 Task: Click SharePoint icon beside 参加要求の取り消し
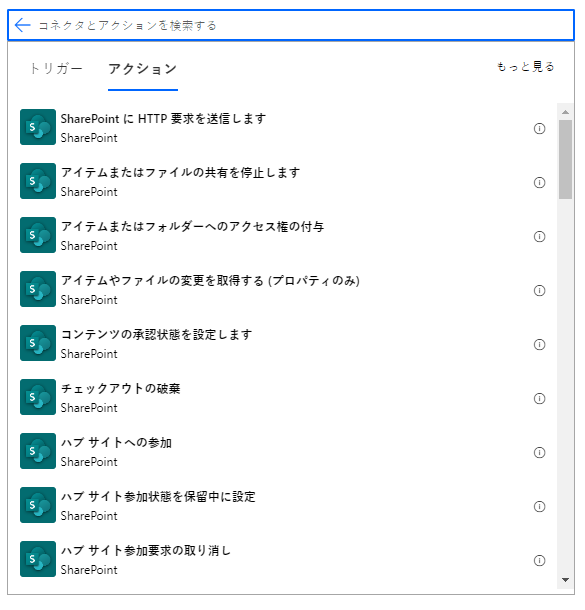coord(38,560)
